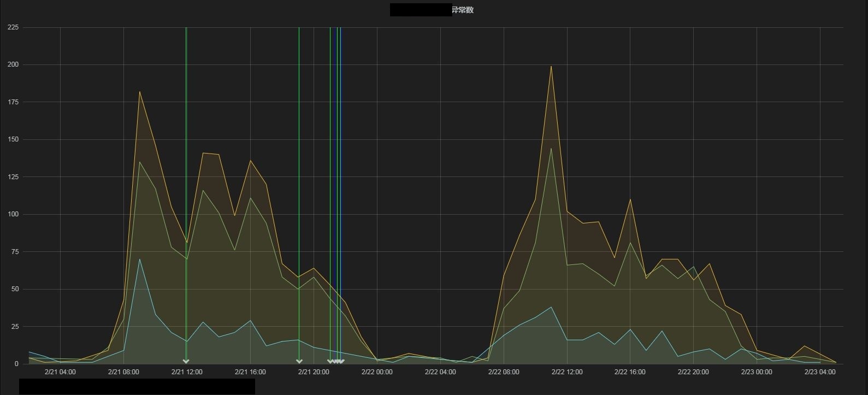Open the 异常数 panel title menu

point(462,10)
